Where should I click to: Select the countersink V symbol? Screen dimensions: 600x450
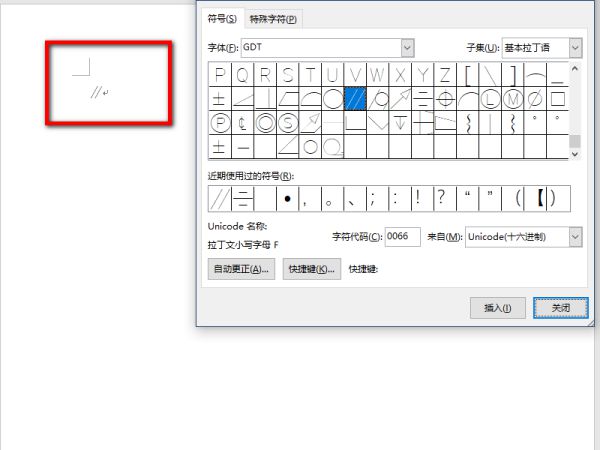pyautogui.click(x=378, y=122)
